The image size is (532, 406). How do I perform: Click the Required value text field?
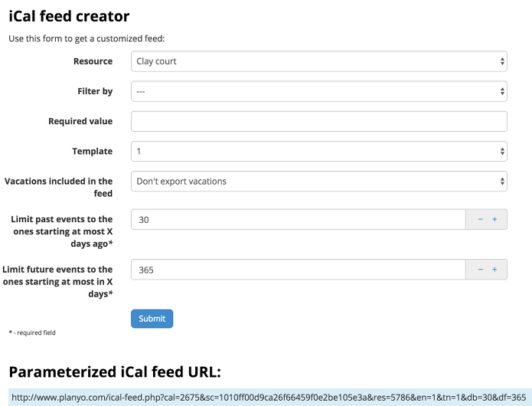coord(318,121)
